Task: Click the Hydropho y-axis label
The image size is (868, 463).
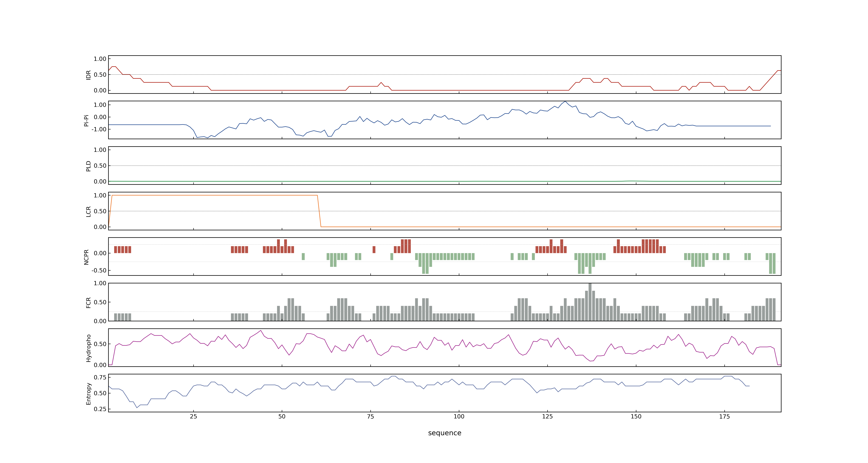Action: 88,348
